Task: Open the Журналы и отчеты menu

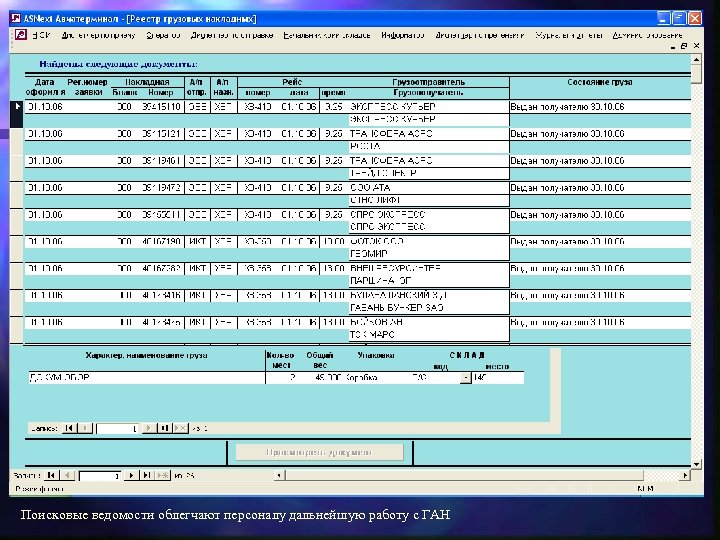Action: click(568, 35)
